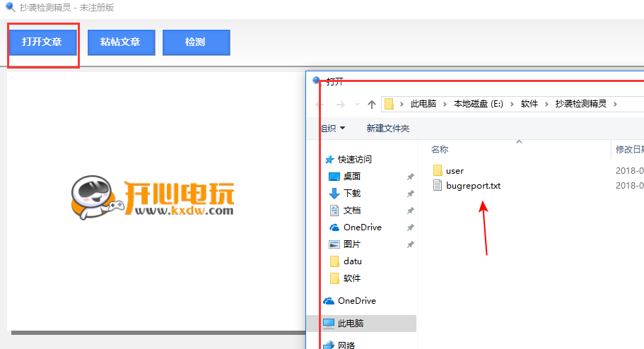Select the bugreport.txt file
The height and width of the screenshot is (349, 644).
[473, 186]
